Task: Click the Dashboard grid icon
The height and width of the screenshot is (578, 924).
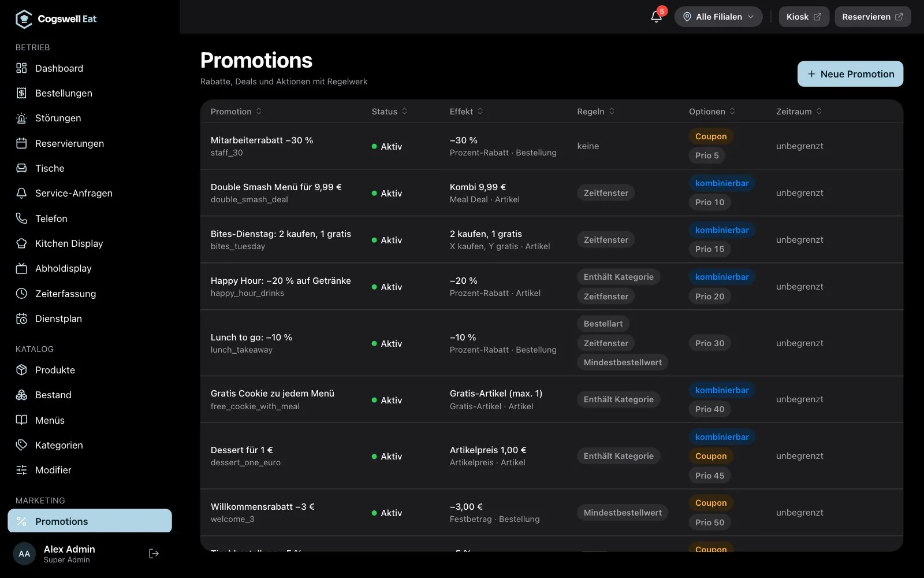Action: coord(21,68)
